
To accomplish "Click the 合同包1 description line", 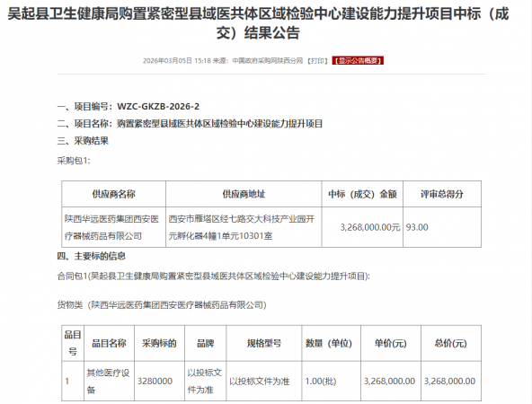I will tap(213, 277).
